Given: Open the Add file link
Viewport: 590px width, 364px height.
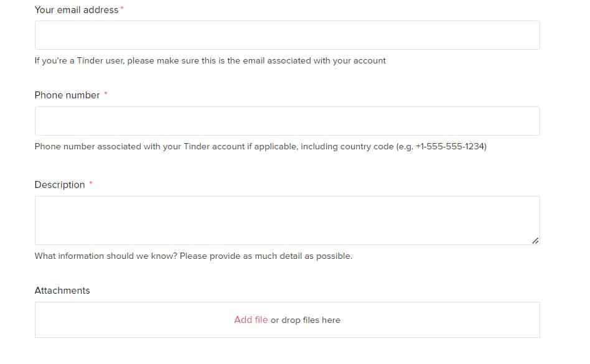Looking at the screenshot, I should point(251,320).
